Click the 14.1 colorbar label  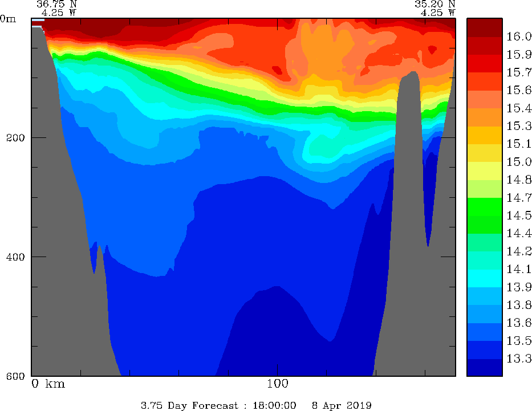519,269
